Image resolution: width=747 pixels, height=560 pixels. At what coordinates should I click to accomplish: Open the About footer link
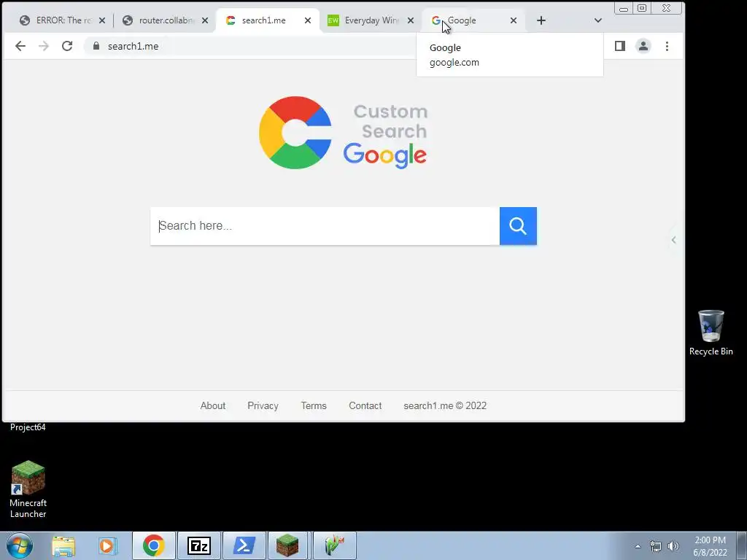point(212,405)
